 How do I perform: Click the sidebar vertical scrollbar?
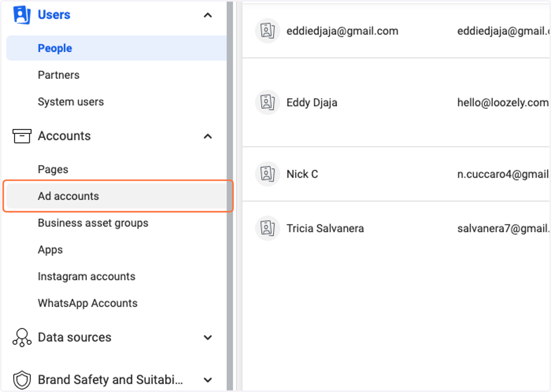[230, 196]
